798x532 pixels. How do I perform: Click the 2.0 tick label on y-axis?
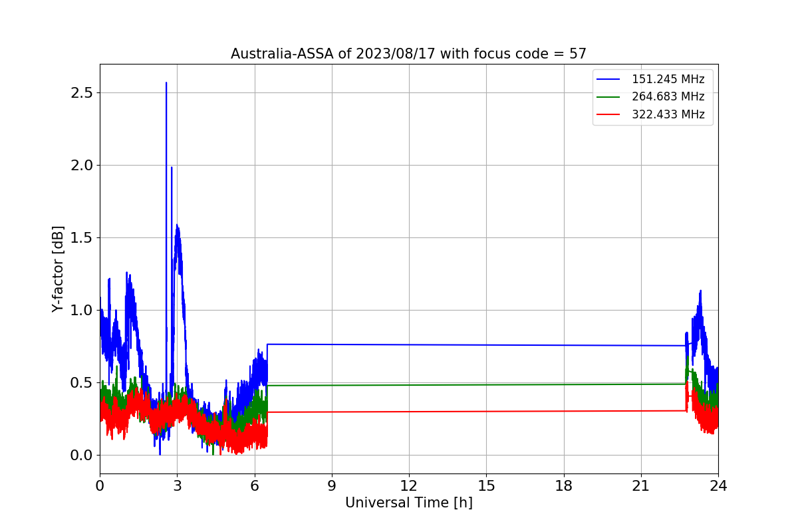81,165
